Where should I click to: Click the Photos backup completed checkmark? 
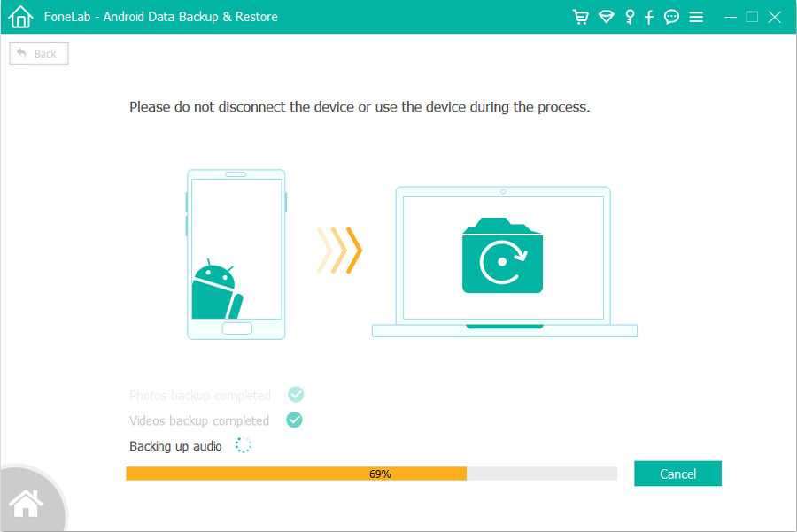point(296,394)
